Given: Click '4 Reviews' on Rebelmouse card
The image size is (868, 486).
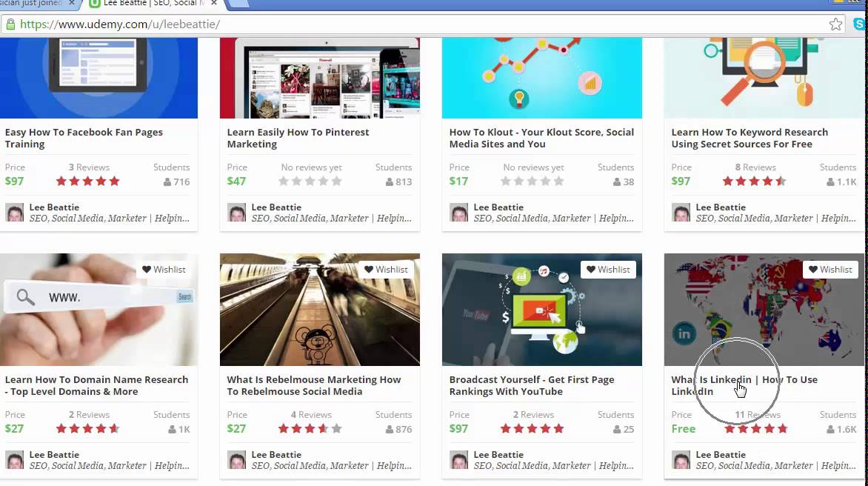Looking at the screenshot, I should [x=311, y=415].
